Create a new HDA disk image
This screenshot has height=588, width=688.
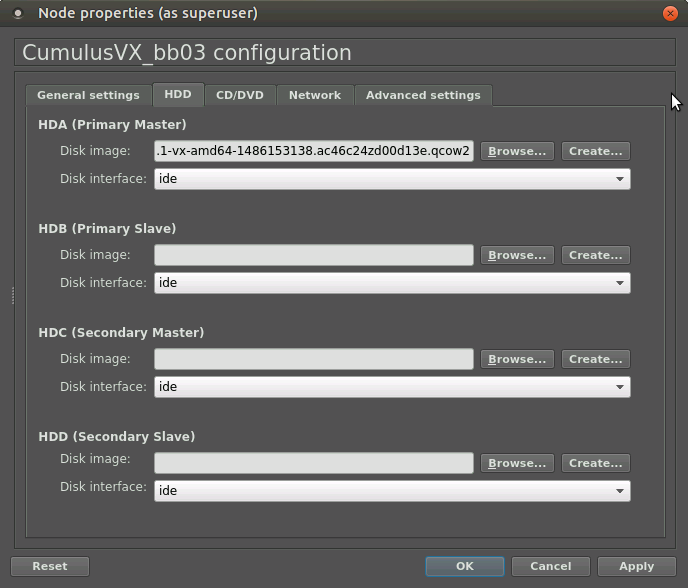click(x=596, y=151)
